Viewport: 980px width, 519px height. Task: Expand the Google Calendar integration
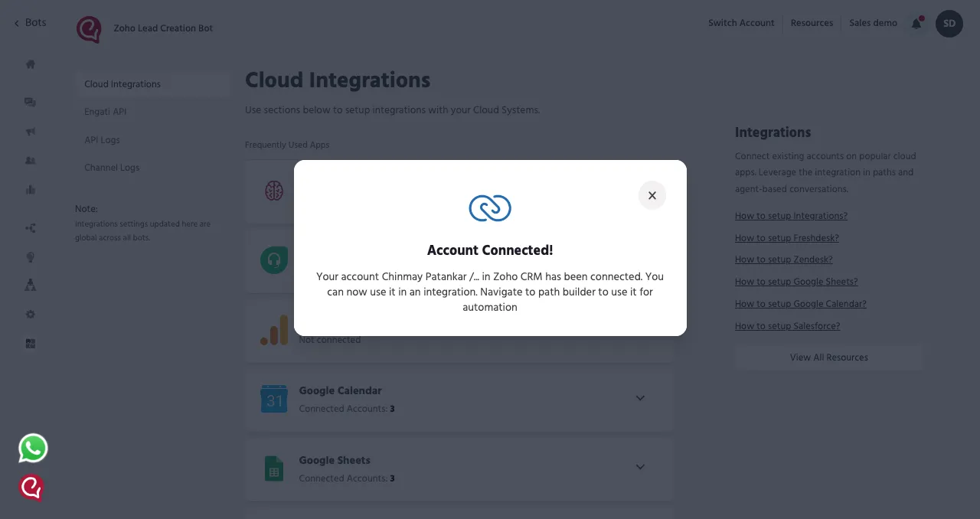(x=640, y=398)
